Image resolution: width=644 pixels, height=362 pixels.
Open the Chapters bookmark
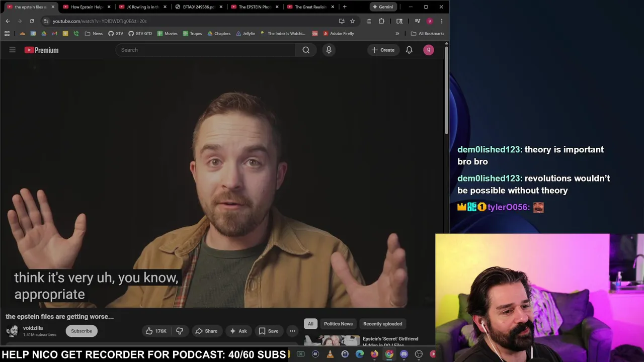tap(219, 34)
